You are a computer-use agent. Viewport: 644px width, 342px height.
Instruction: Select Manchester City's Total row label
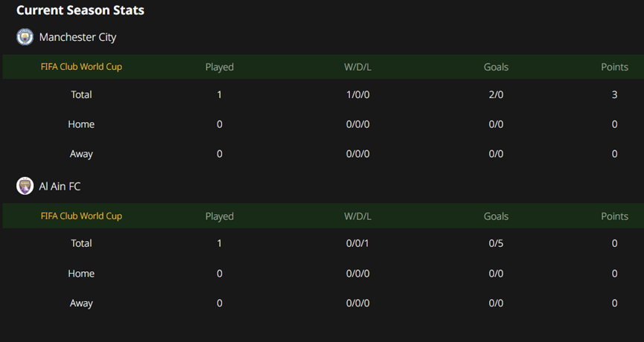[x=81, y=94]
